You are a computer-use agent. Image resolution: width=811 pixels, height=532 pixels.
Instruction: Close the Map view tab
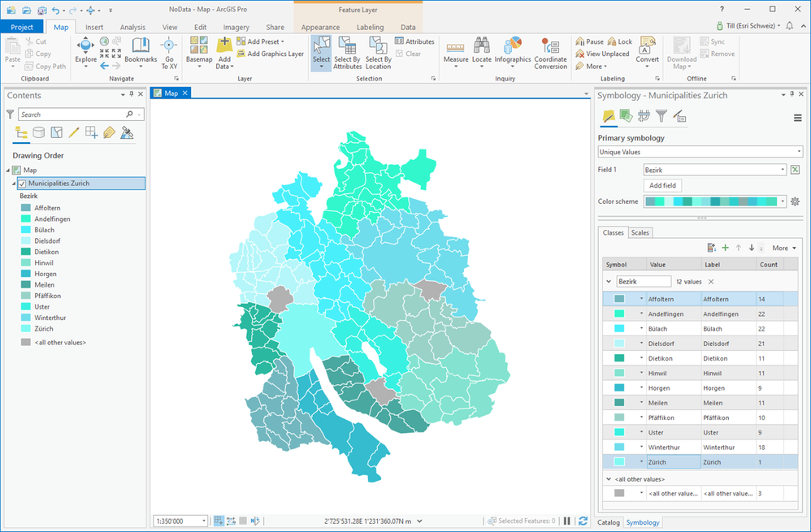(x=184, y=93)
